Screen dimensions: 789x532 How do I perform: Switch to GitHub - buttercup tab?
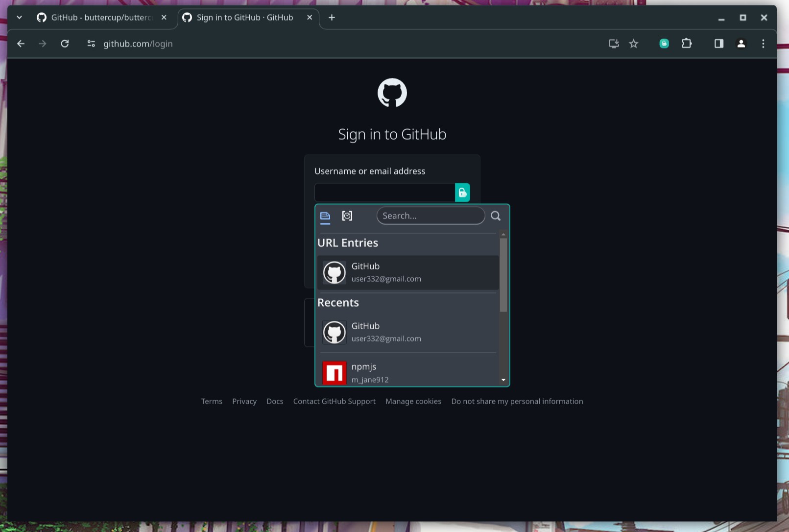pos(103,18)
